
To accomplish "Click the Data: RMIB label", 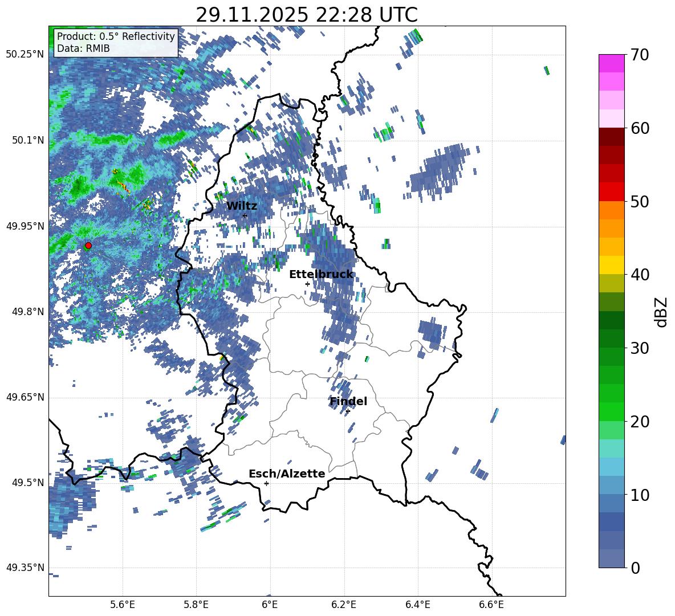I will [83, 48].
